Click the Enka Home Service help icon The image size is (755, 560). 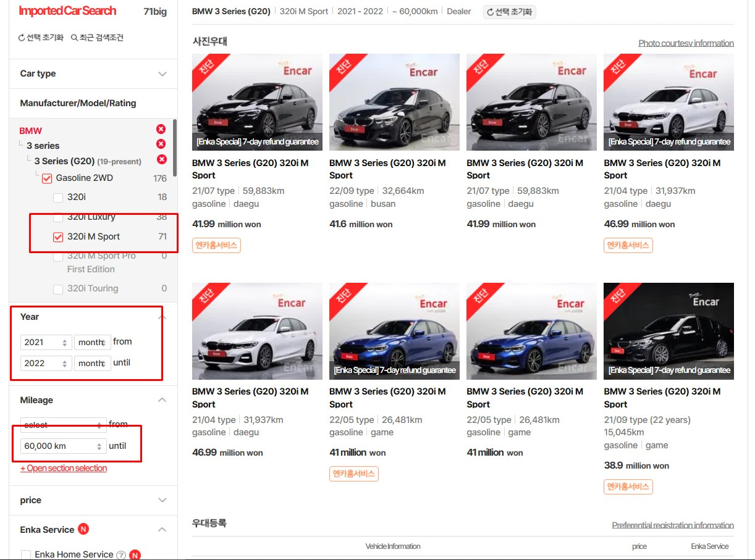click(121, 554)
